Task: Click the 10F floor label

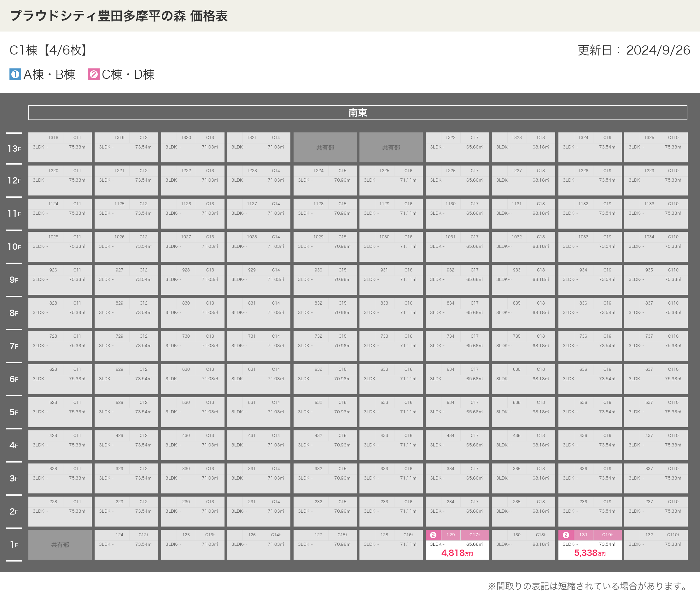Action: tap(14, 247)
